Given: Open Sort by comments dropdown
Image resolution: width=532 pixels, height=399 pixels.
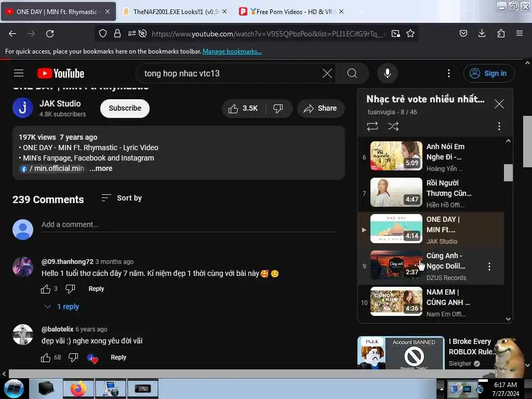Looking at the screenshot, I should (x=122, y=198).
